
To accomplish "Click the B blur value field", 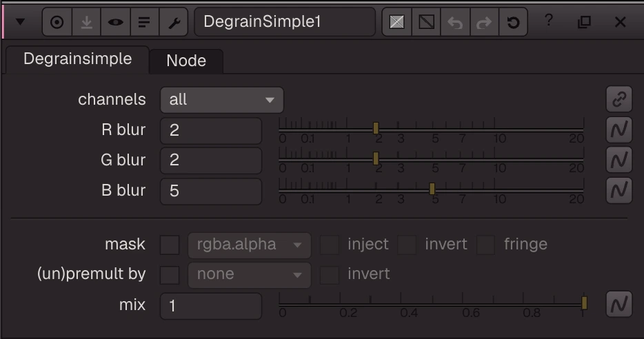I will pos(211,191).
